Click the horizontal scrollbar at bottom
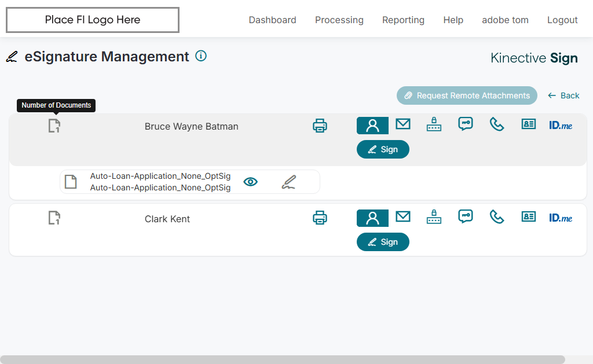This screenshot has height=364, width=593. [283, 359]
